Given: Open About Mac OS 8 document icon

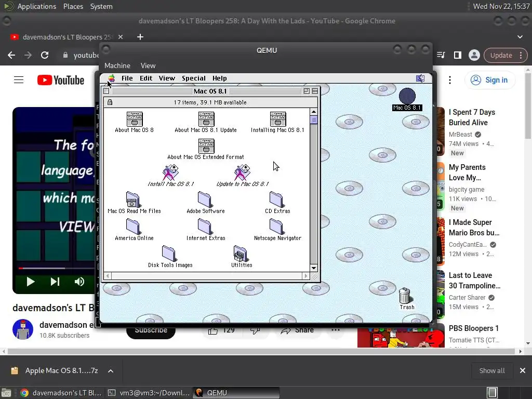Looking at the screenshot, I should click(x=135, y=119).
